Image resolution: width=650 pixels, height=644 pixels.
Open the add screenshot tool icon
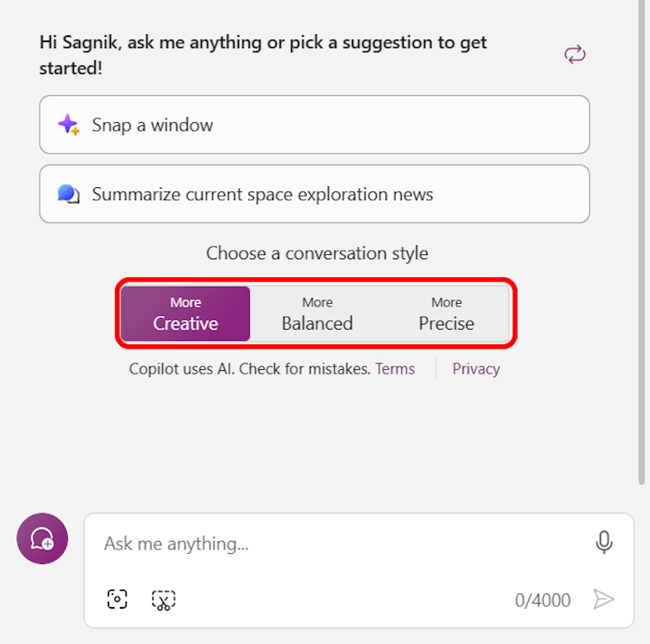tap(118, 599)
